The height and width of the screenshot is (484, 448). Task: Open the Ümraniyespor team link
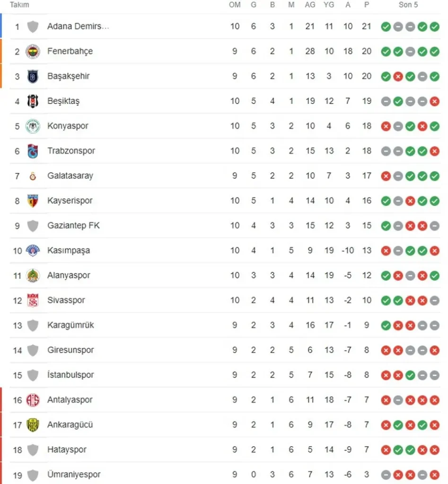pos(74,475)
